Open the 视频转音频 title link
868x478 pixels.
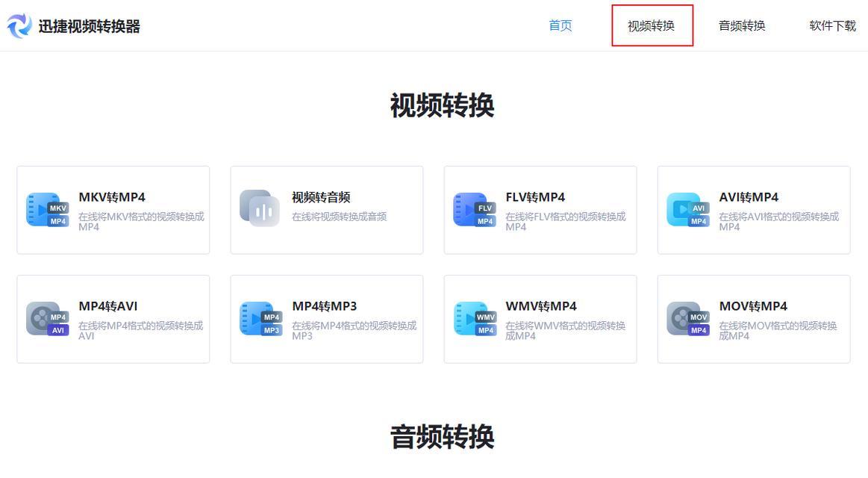pyautogui.click(x=321, y=197)
